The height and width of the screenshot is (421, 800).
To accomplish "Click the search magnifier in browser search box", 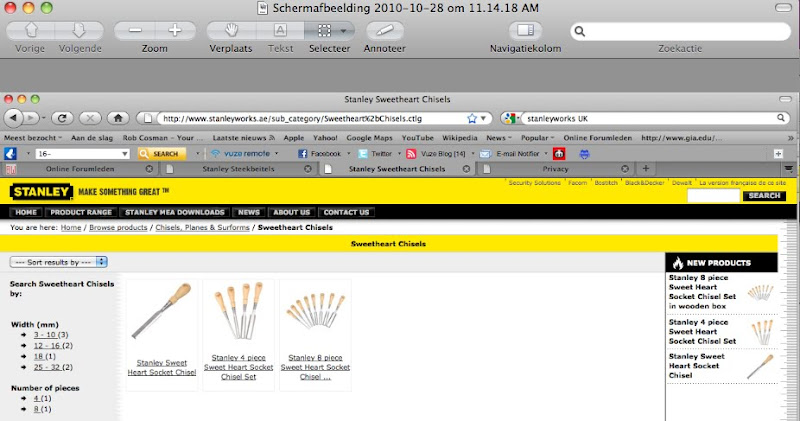I will pos(781,118).
